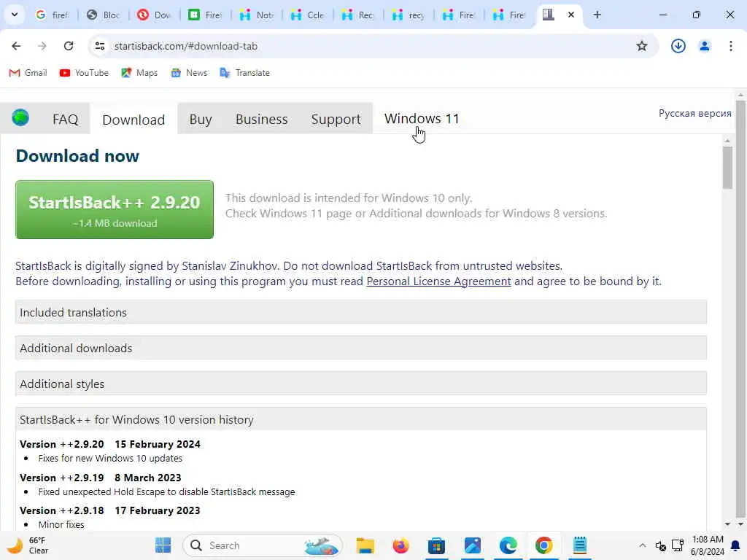Open the Personal License Agreement link
The width and height of the screenshot is (747, 560).
438,281
